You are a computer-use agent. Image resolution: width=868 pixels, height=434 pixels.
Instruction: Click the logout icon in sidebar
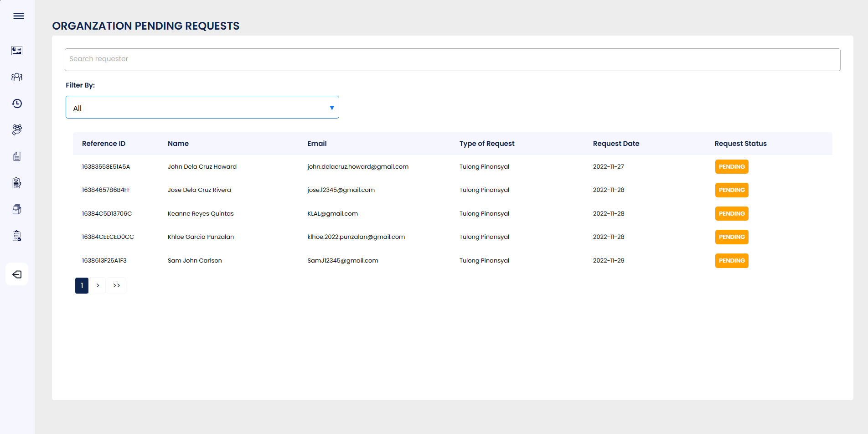tap(17, 274)
